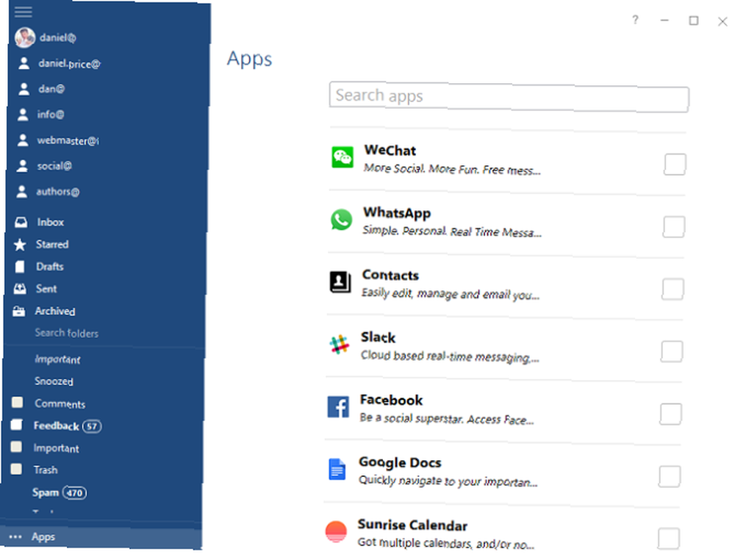Enable the Contacts app checkbox

673,289
